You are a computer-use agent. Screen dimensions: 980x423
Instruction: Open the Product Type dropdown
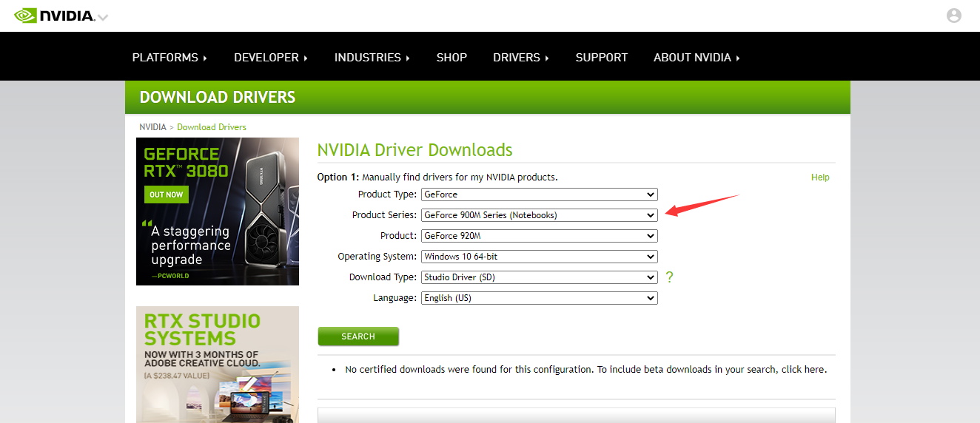[539, 194]
